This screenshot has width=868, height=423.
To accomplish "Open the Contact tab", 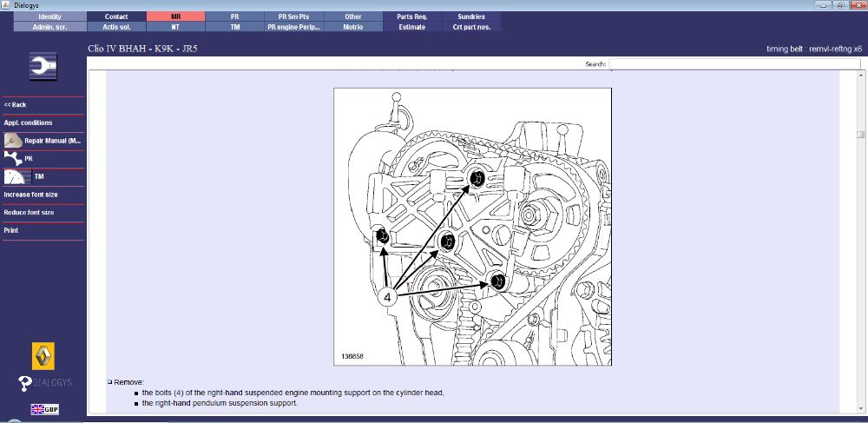I will tap(116, 17).
